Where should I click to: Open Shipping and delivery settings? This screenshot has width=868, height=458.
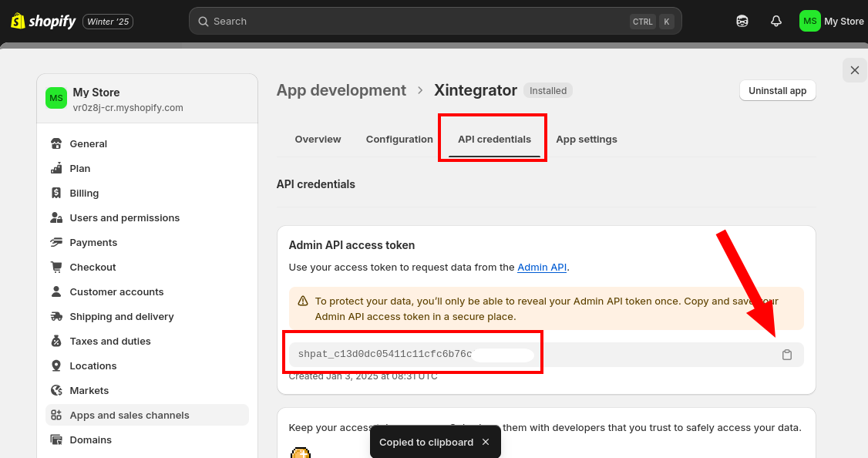121,316
